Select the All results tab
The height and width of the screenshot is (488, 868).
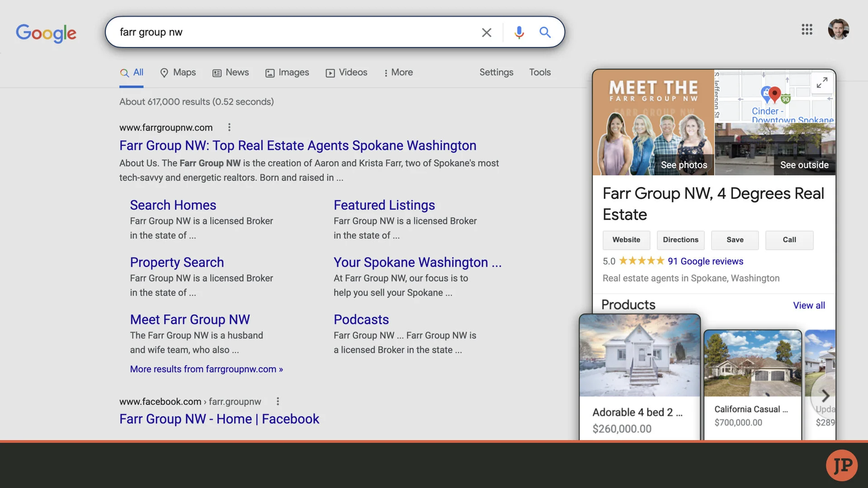132,73
